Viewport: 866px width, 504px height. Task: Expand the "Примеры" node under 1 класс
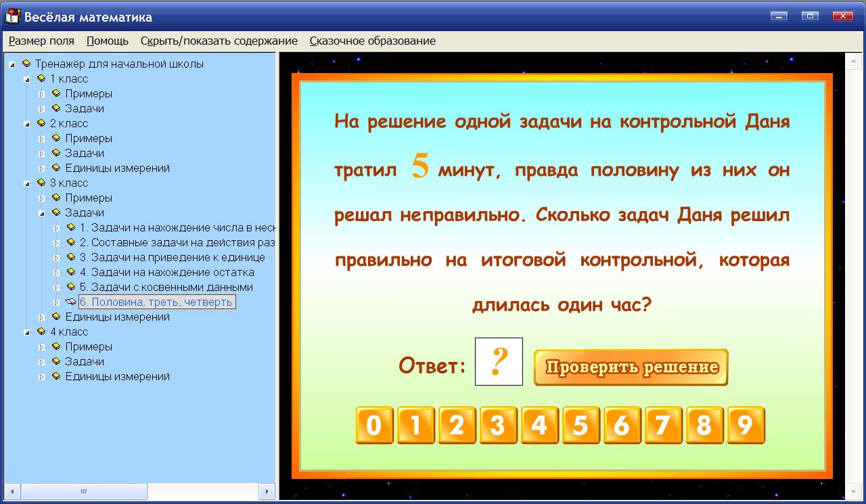(x=43, y=93)
